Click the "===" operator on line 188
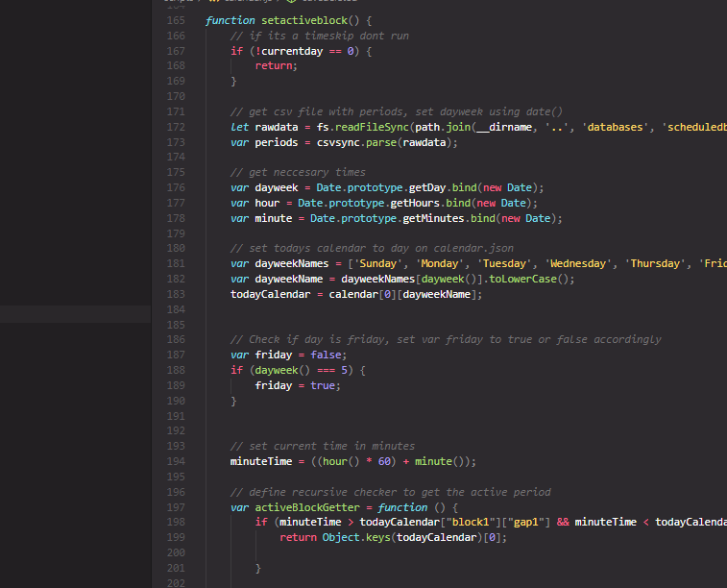727x588 pixels. click(326, 371)
